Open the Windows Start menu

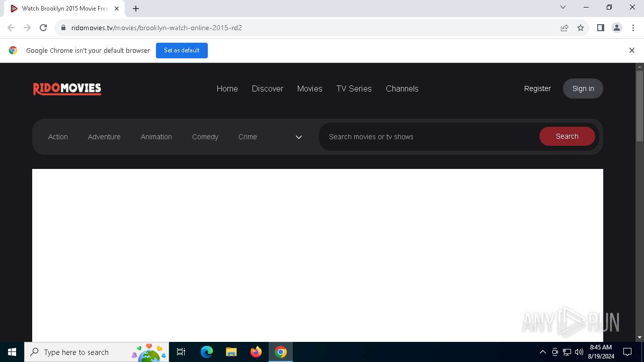[x=12, y=352]
